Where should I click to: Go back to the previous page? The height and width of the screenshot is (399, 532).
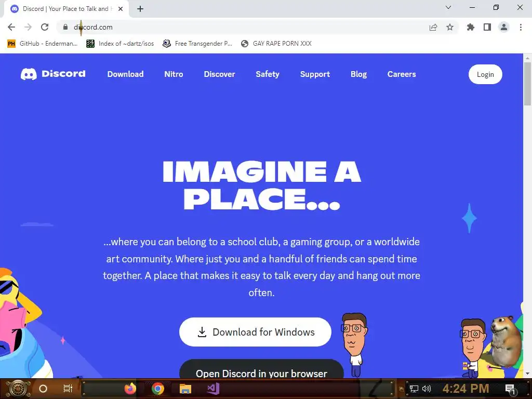pyautogui.click(x=11, y=27)
